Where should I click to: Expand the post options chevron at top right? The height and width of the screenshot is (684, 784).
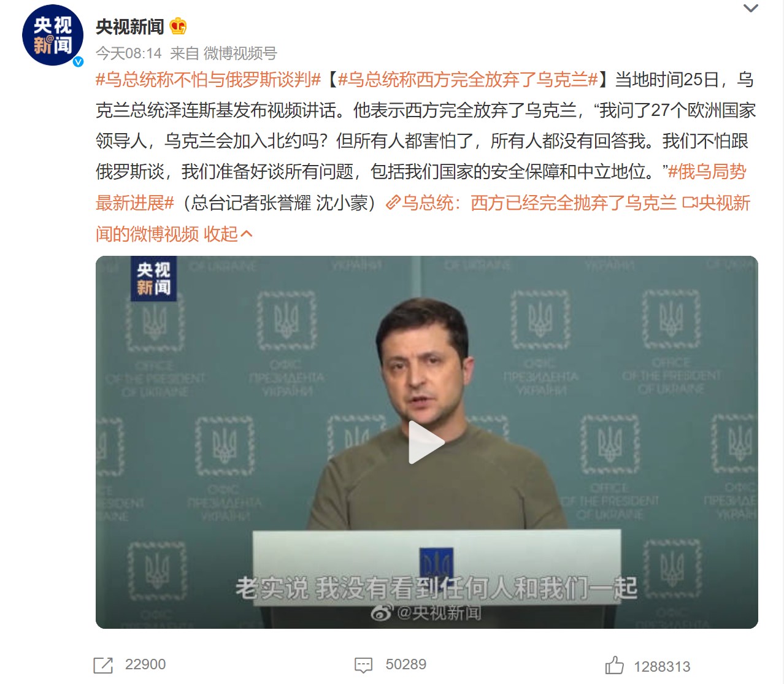pos(751,8)
